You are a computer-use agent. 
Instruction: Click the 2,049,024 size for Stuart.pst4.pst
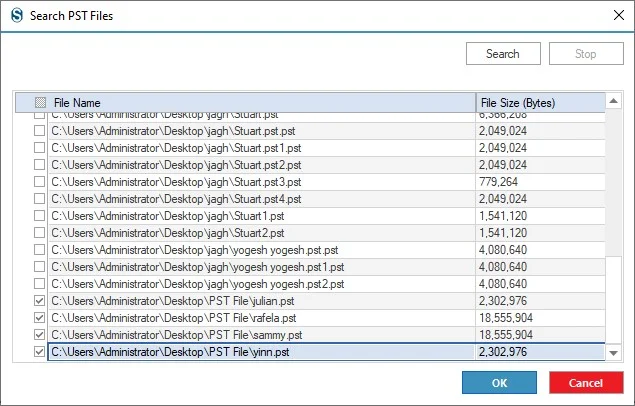pos(541,199)
